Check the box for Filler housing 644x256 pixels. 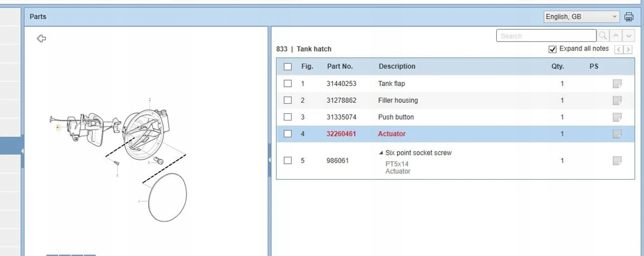tap(287, 100)
